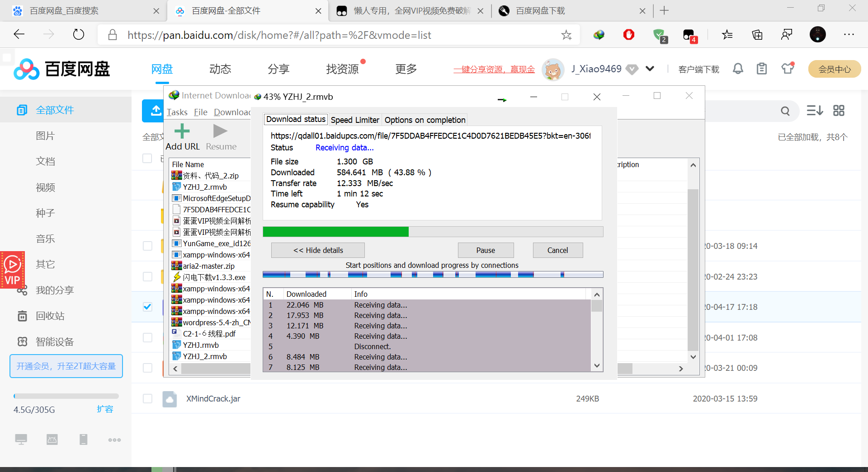Open the more options dots in sidebar
Image resolution: width=868 pixels, height=472 pixels.
114,439
